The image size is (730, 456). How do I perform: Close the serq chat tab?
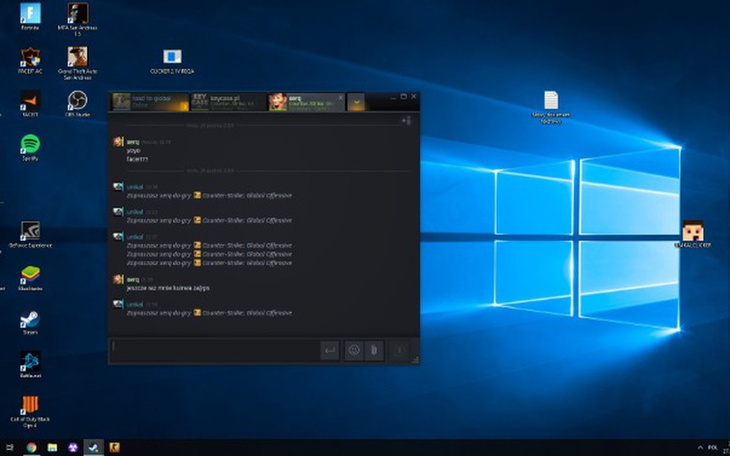pyautogui.click(x=341, y=97)
